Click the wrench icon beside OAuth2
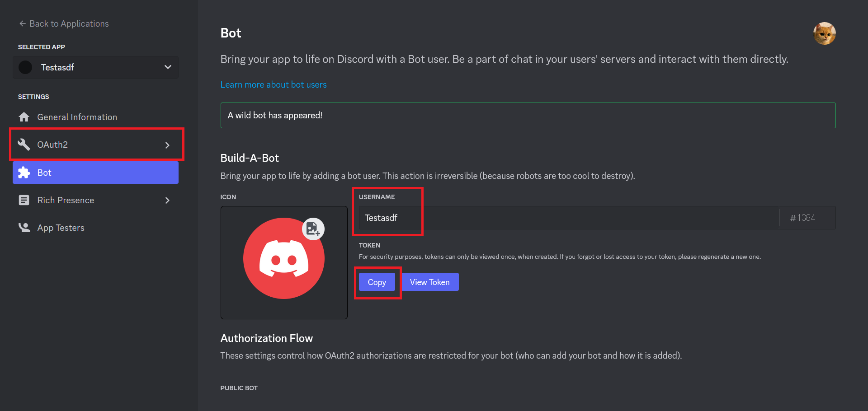Viewport: 868px width, 411px height. click(x=24, y=145)
